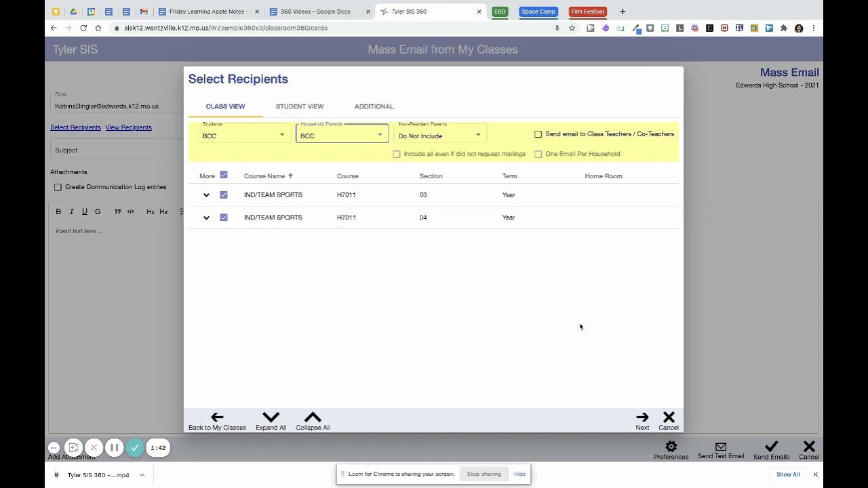Open browser home page icon

point(98,28)
